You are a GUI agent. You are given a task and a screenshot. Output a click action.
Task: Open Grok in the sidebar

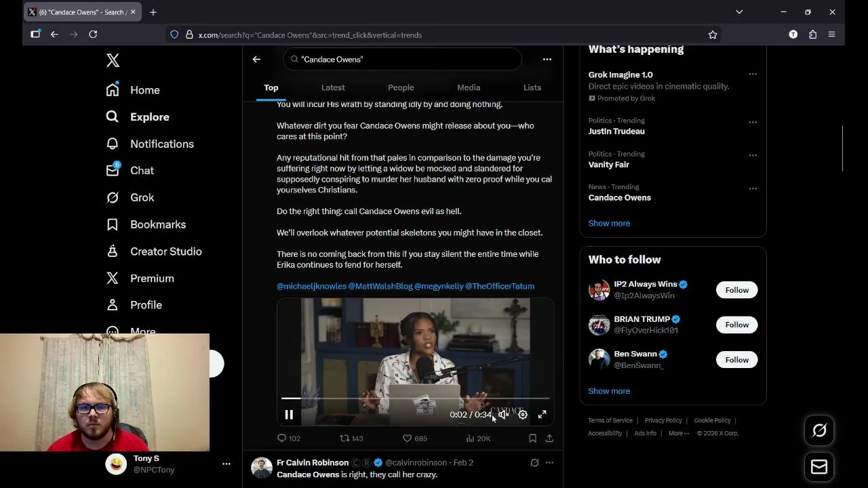130,197
